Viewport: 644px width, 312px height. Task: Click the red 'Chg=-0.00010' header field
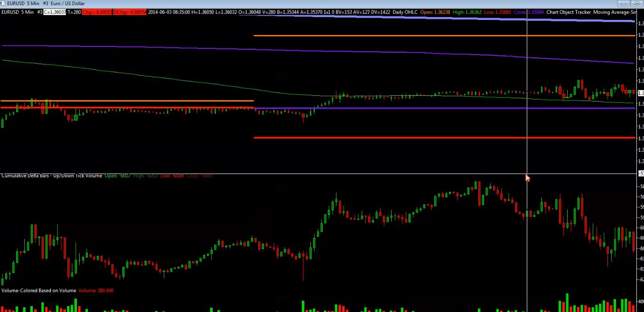tap(96, 12)
